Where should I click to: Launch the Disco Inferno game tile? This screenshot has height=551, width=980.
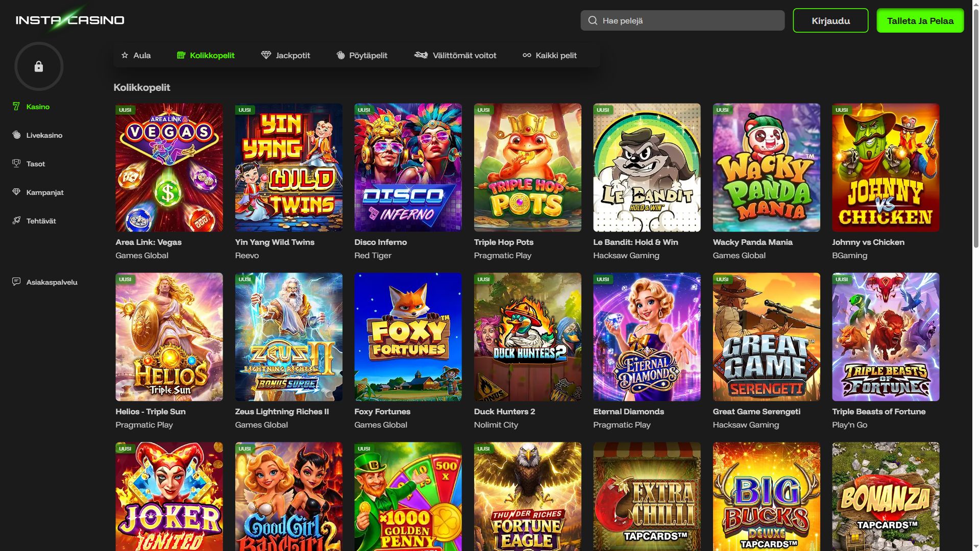(408, 167)
